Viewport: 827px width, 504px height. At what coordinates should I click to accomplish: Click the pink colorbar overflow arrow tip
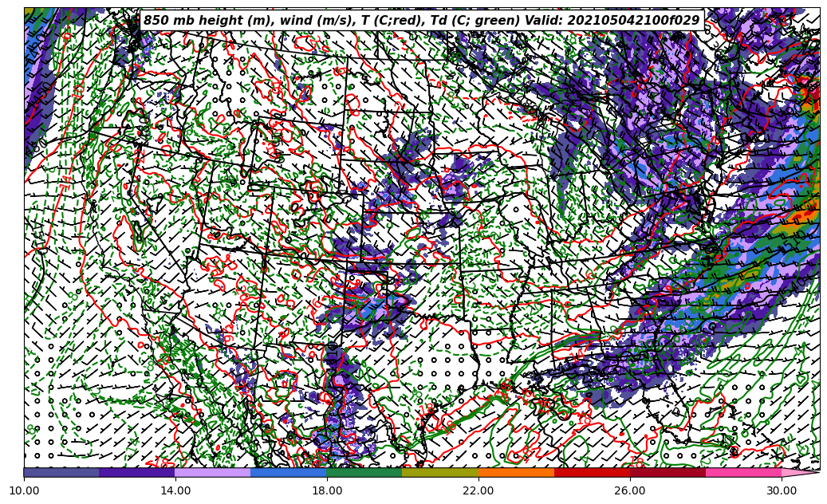click(800, 472)
